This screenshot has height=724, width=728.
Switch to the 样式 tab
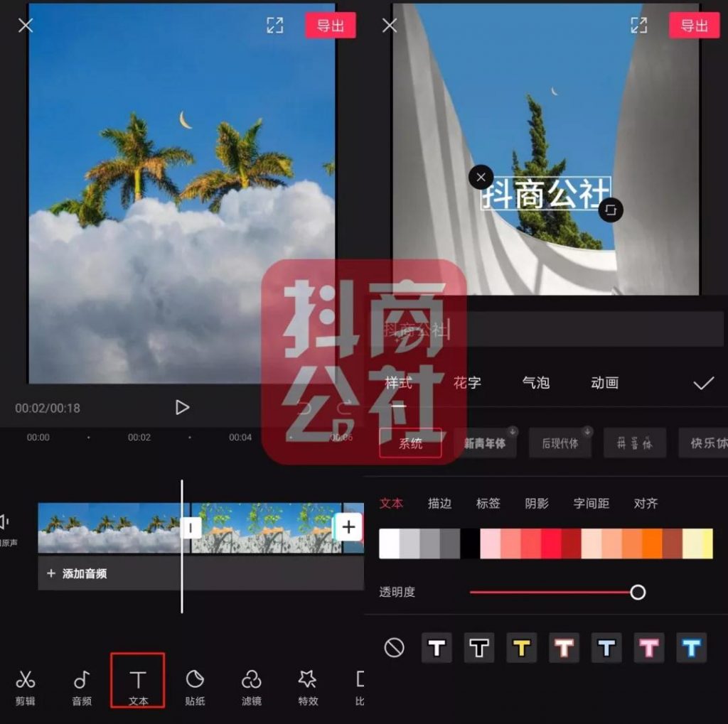coord(398,383)
